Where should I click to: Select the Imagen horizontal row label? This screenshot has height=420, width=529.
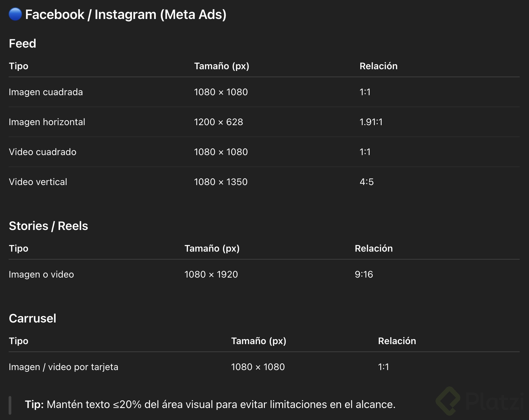coord(47,122)
